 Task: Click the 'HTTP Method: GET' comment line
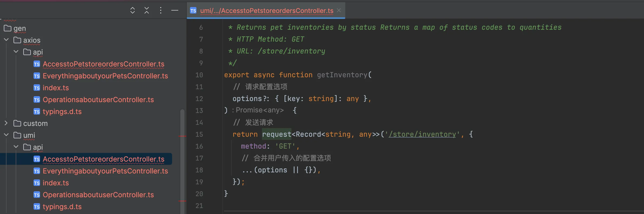[266, 39]
